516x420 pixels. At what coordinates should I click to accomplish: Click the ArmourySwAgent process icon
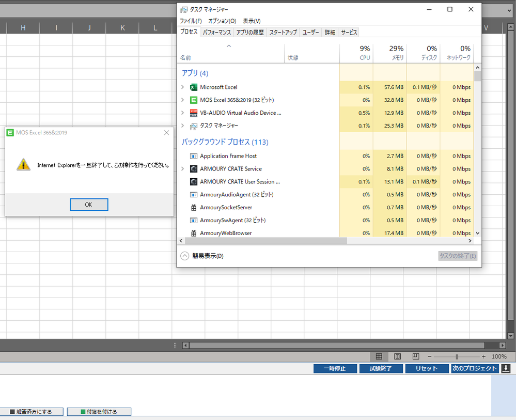194,220
